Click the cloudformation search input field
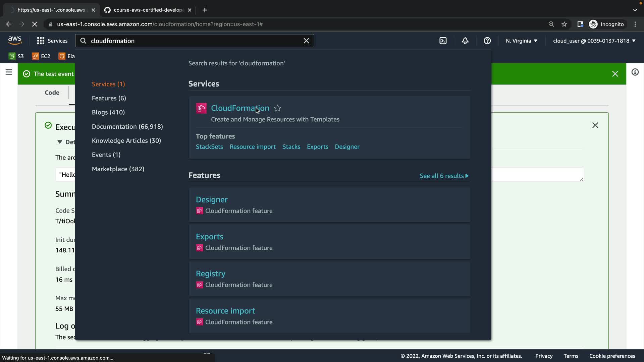The width and height of the screenshot is (644, 362). (x=195, y=41)
